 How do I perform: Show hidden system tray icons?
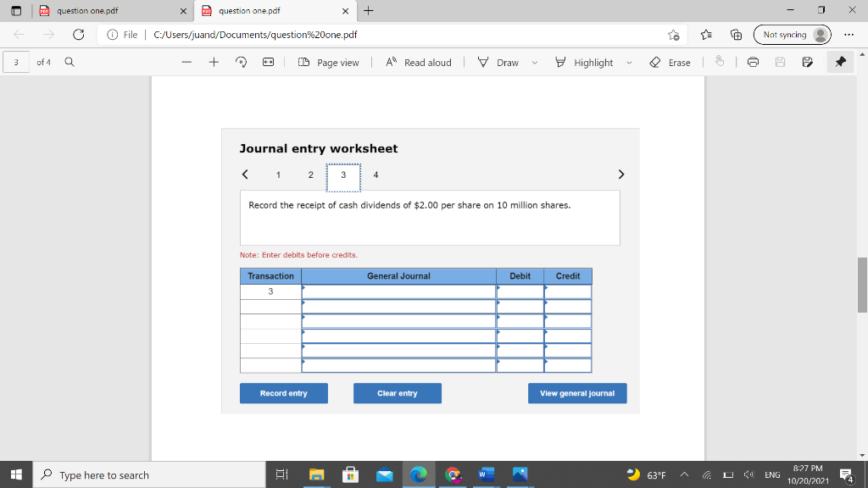684,474
